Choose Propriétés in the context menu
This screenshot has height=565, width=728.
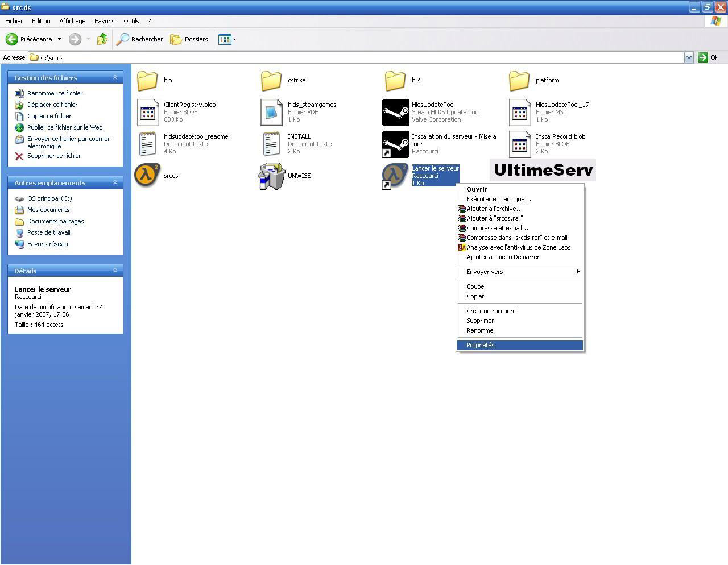tap(520, 345)
